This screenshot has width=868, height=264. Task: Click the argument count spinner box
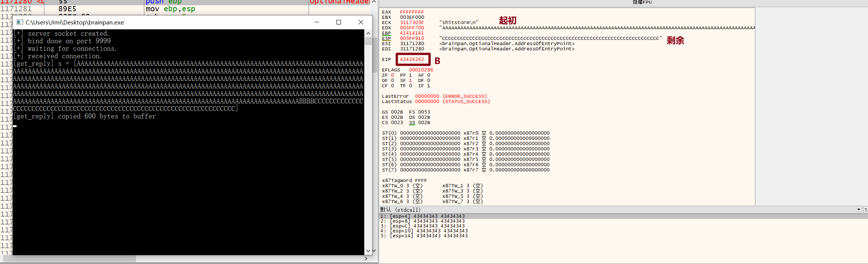pos(866,209)
